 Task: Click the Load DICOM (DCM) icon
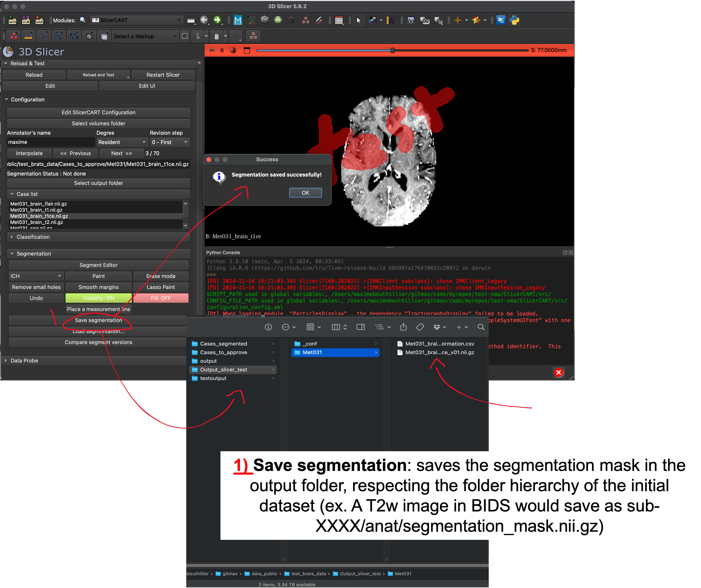tap(26, 20)
